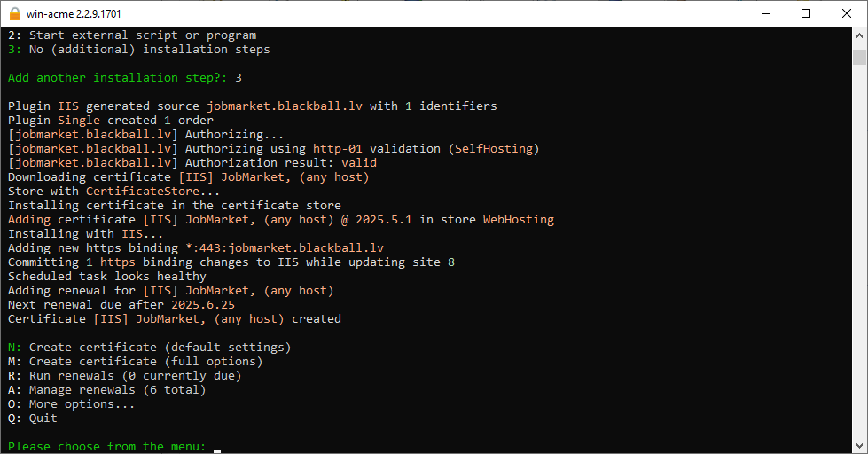
Task: Click "M: Create certificate (full options)" line
Action: (135, 362)
